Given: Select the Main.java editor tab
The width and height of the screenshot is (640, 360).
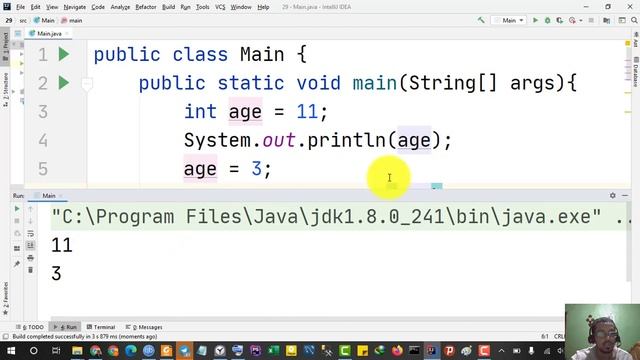Looking at the screenshot, I should pyautogui.click(x=49, y=33).
